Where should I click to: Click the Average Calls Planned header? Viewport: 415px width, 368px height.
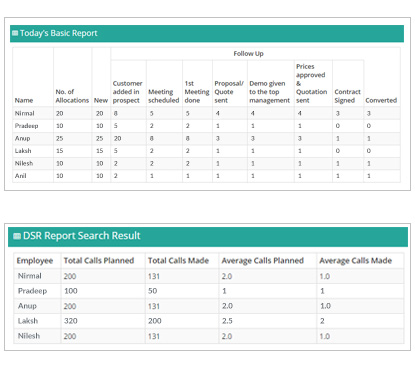coord(263,261)
